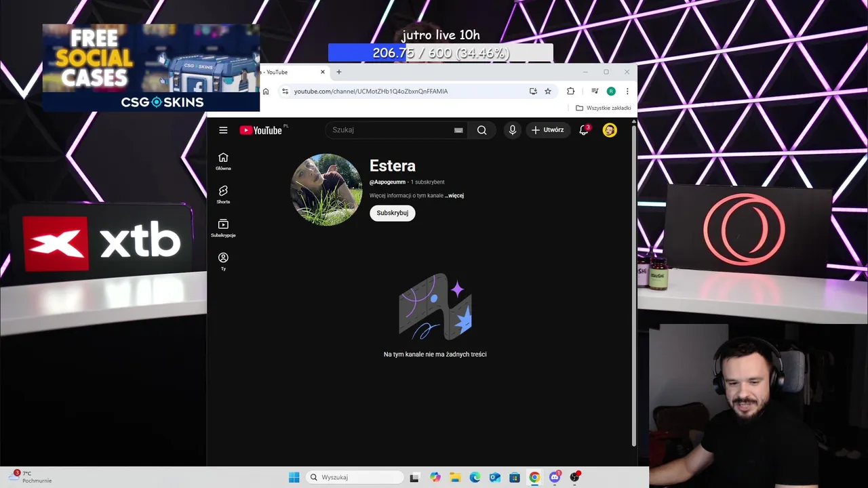Open the YouTube hamburger guide menu
868x488 pixels.
tap(223, 130)
